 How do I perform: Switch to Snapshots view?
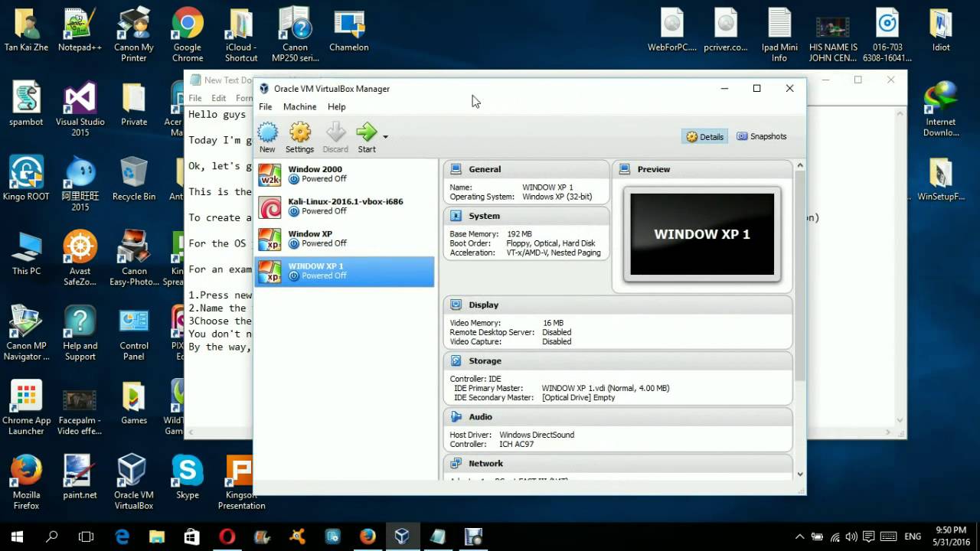(x=762, y=136)
